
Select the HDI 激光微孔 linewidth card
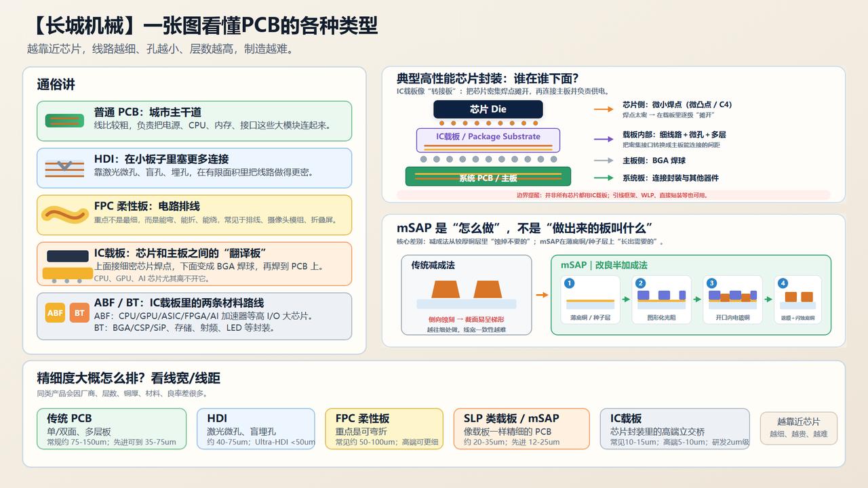click(256, 428)
